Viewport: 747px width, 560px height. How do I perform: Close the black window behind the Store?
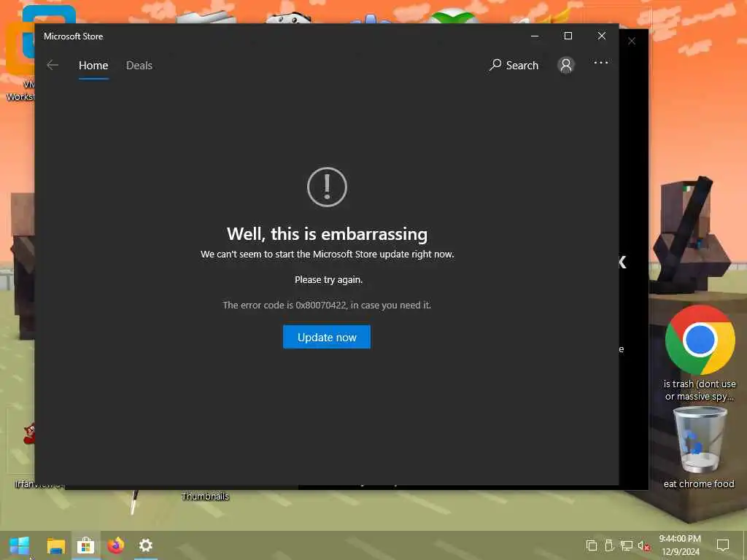click(x=632, y=41)
